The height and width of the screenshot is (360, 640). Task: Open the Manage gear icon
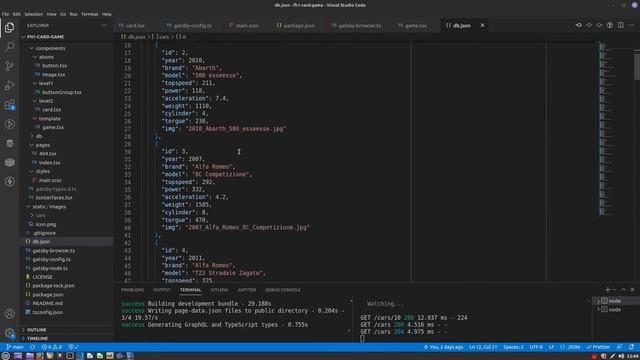[x=9, y=333]
